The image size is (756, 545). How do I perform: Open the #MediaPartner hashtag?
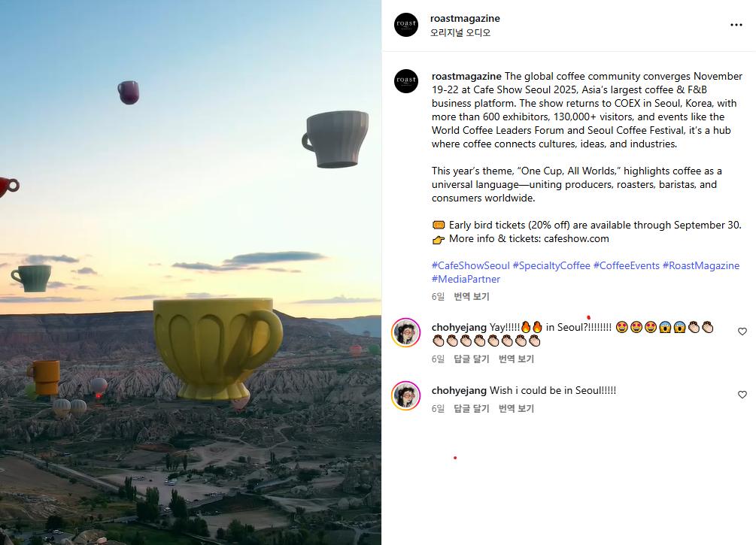466,279
